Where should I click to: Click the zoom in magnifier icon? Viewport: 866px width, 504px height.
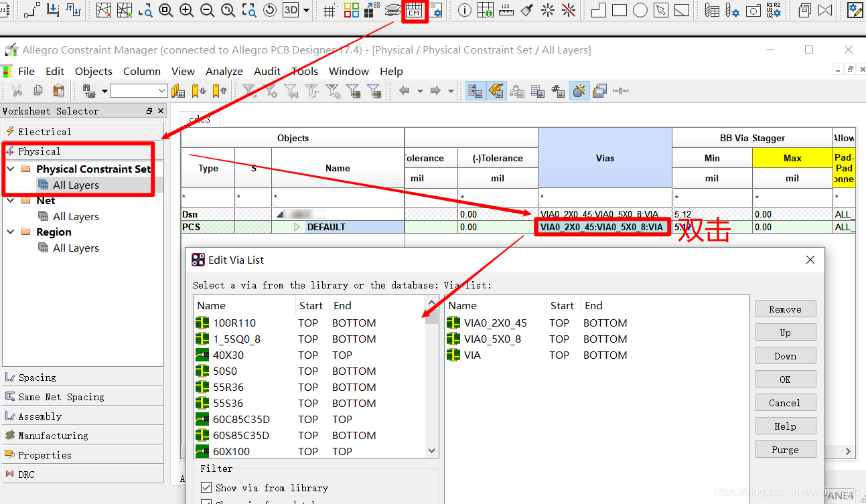click(187, 11)
